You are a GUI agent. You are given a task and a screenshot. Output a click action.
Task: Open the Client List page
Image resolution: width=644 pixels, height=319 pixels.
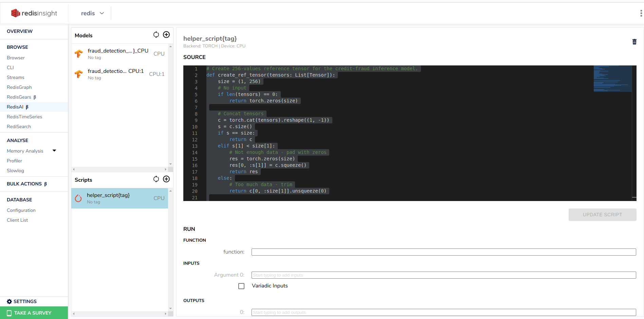click(17, 220)
